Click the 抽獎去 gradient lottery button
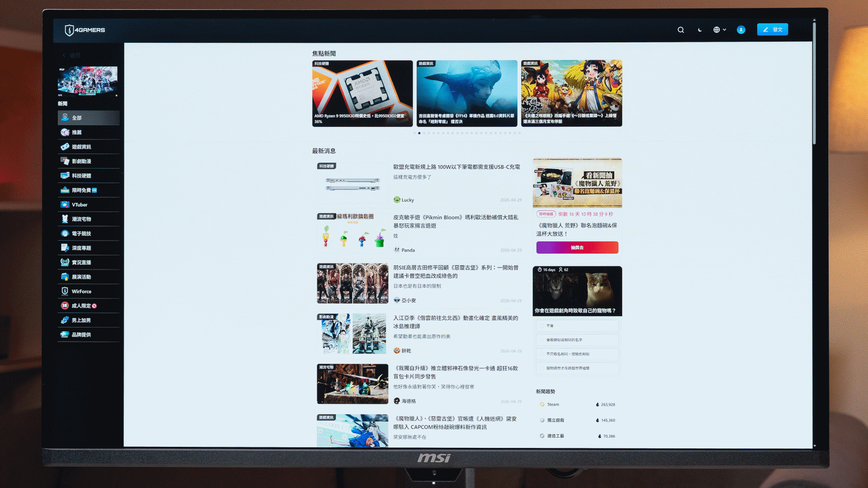Screen dimensions: 868x488 click(577, 248)
